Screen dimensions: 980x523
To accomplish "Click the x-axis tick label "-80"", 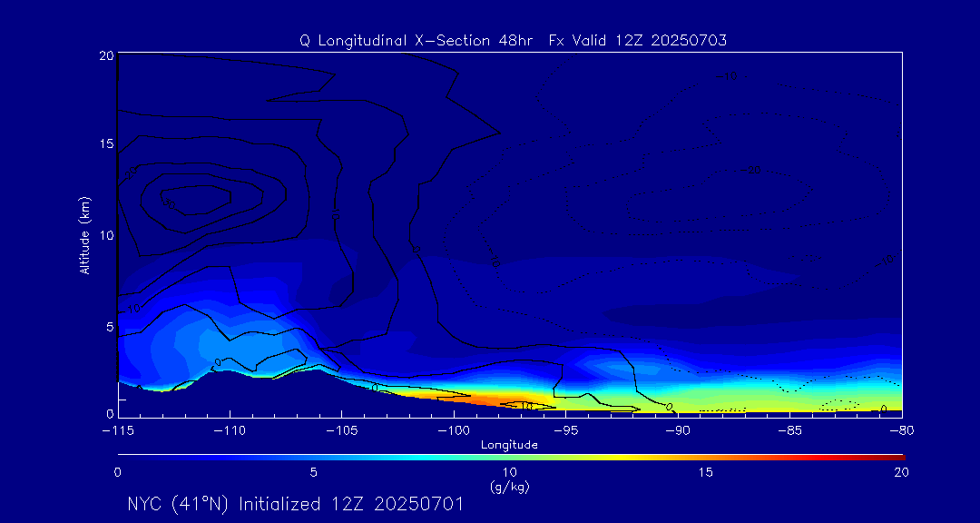I will [902, 431].
